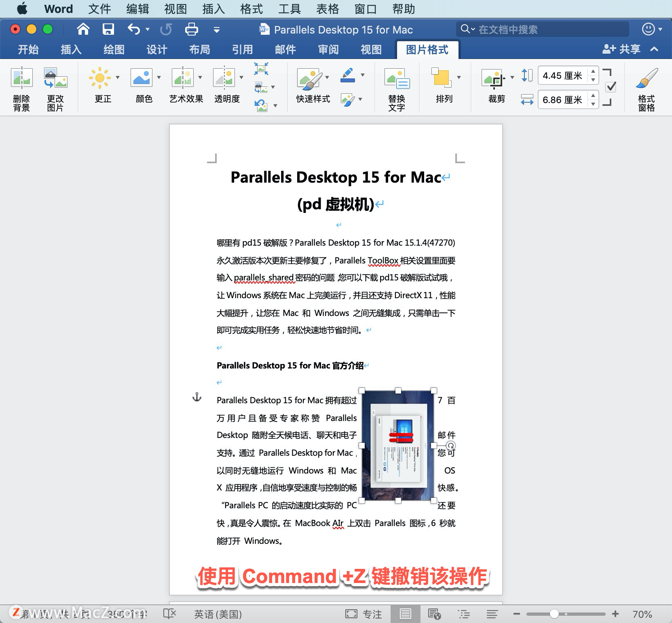Click the Save disk icon
Viewport: 672px width, 623px height.
(108, 29)
